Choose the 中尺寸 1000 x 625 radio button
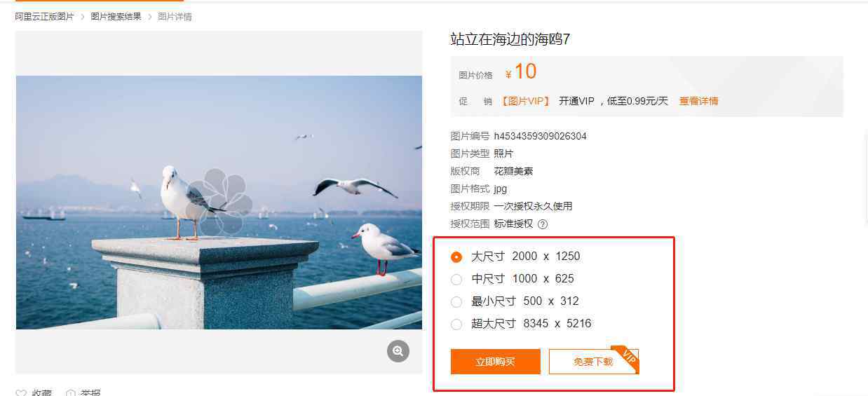This screenshot has width=868, height=396. click(456, 279)
